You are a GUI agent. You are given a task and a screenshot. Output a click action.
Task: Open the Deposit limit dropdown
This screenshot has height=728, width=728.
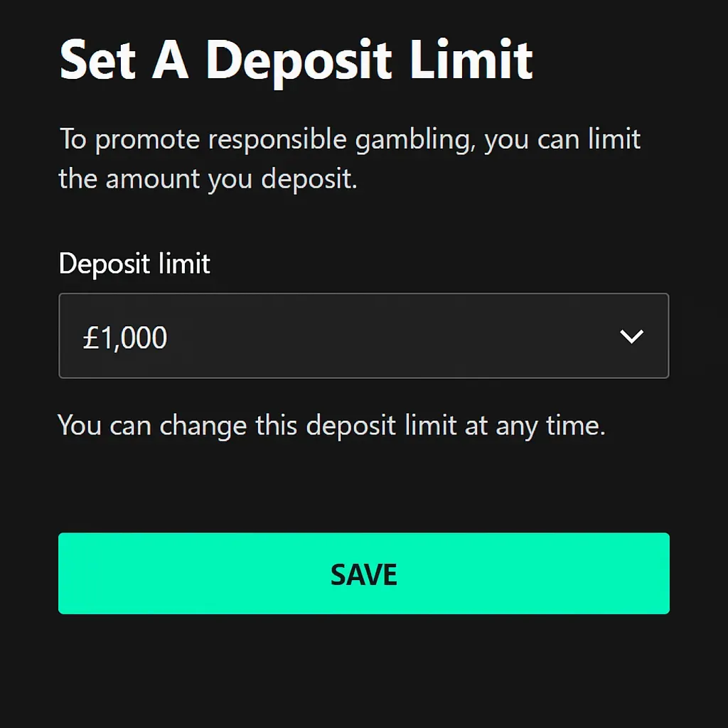pyautogui.click(x=363, y=336)
